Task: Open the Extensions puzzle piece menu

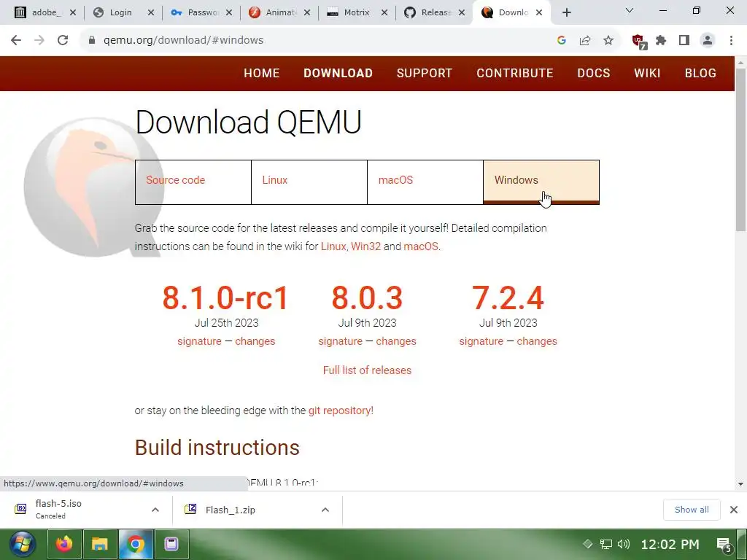Action: (661, 41)
